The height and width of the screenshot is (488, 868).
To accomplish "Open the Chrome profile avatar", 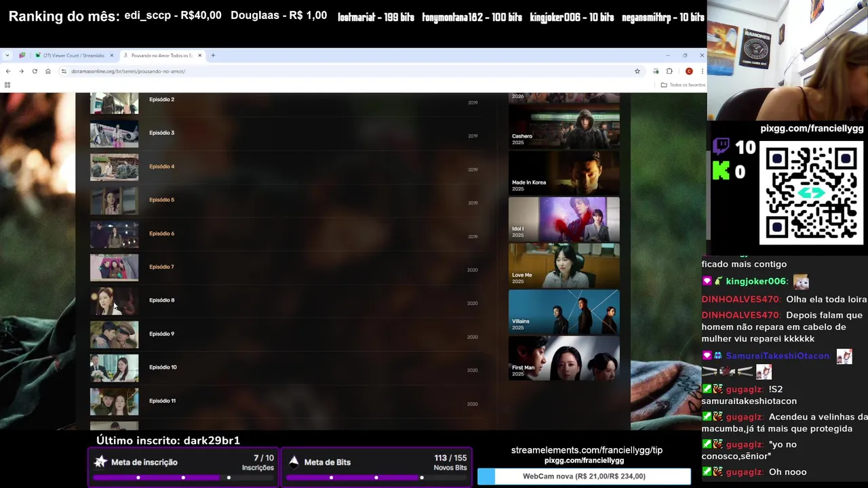I will [689, 71].
